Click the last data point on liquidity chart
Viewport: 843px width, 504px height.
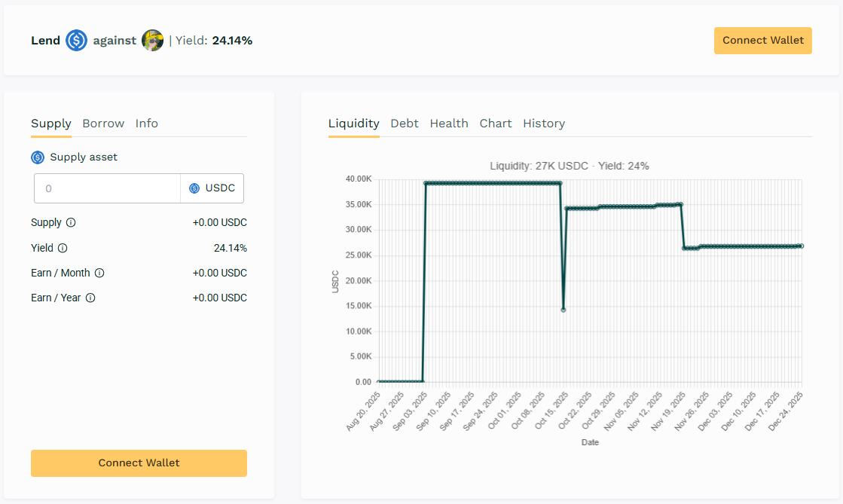point(801,246)
